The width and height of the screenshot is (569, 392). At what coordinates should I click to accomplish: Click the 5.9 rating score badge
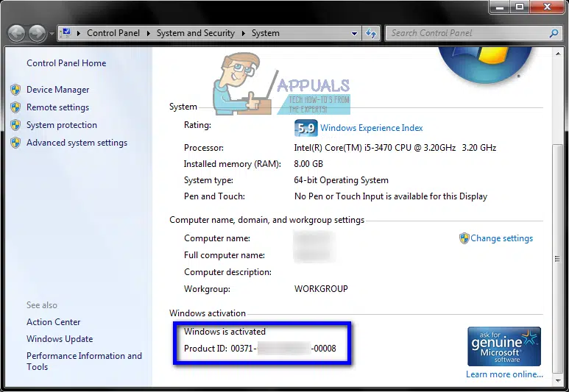click(x=306, y=128)
